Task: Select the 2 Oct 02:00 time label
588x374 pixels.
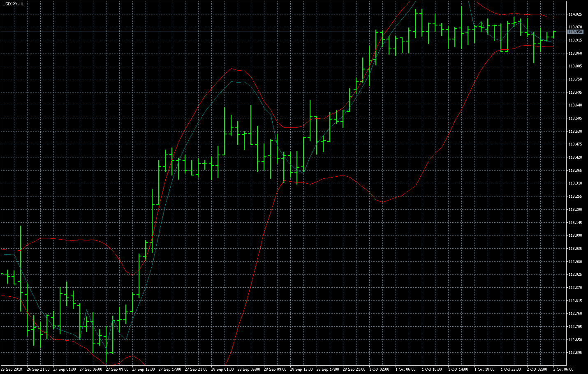Action: click(x=537, y=369)
